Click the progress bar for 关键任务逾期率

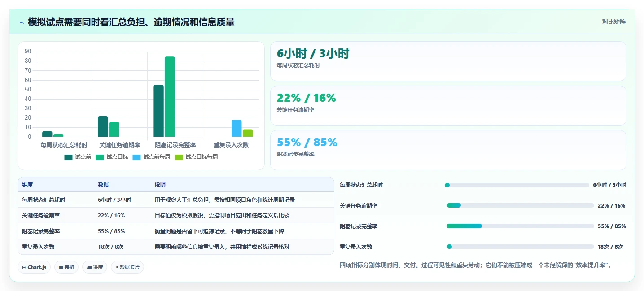pos(520,205)
